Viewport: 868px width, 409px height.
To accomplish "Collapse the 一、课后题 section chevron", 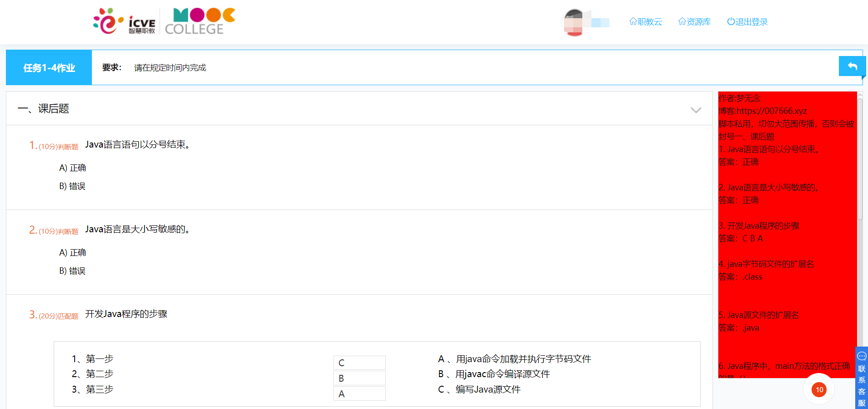I will pos(696,110).
